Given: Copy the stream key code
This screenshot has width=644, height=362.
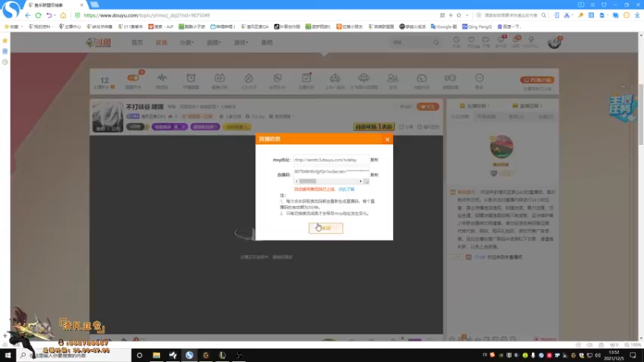Looking at the screenshot, I should [x=374, y=175].
